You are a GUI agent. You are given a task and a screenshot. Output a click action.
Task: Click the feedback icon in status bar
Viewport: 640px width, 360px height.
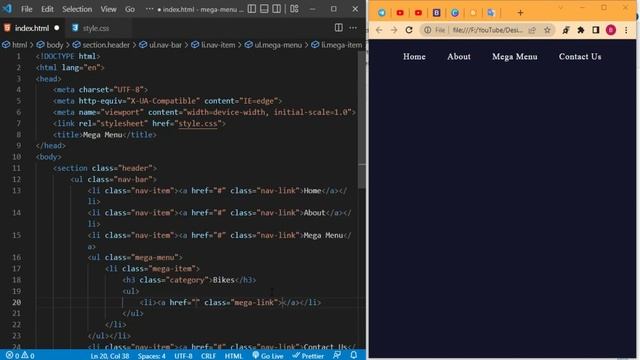[x=337, y=356]
